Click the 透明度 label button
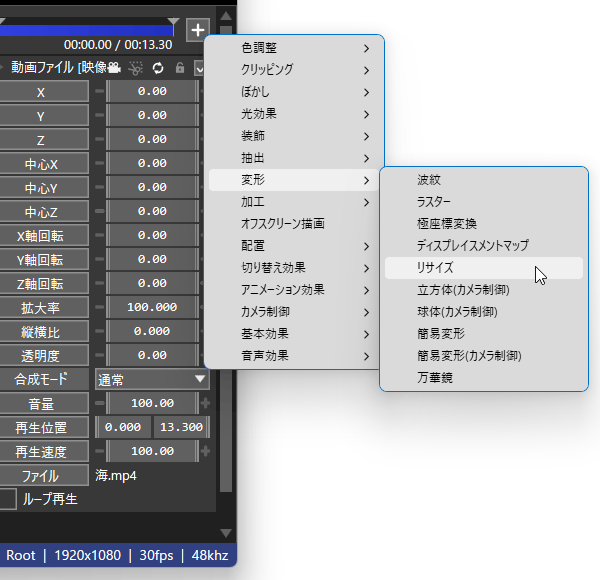The height and width of the screenshot is (580, 600). coord(44,356)
